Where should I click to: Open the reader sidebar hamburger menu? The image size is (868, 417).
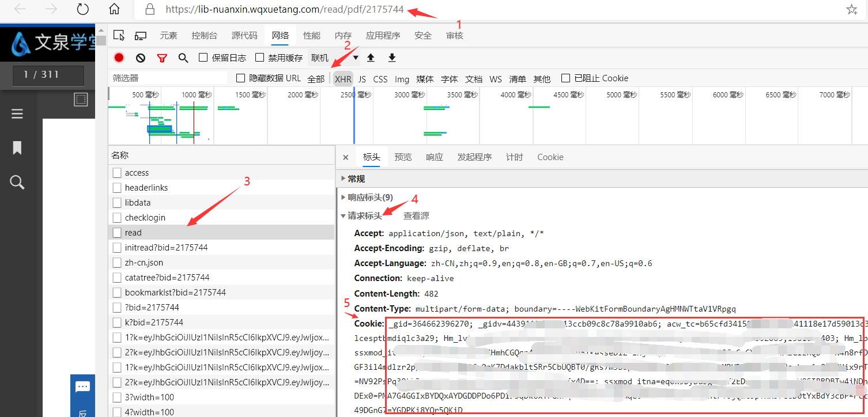[17, 114]
